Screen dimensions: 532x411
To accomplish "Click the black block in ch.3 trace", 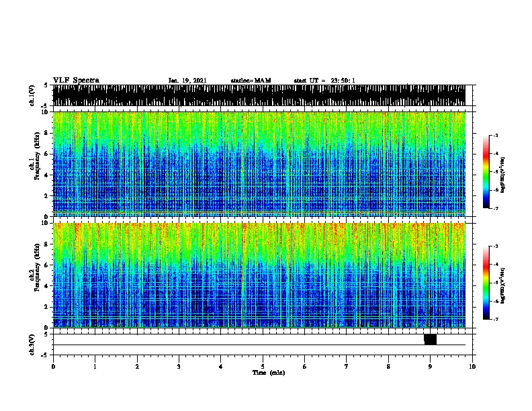I will click(x=430, y=339).
